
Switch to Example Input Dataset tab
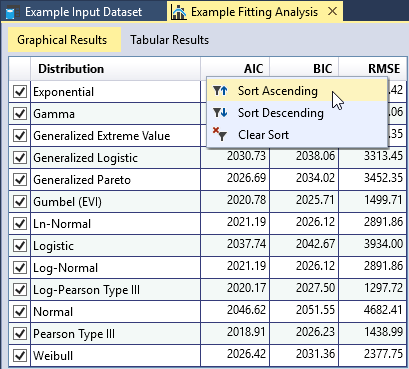(x=84, y=12)
